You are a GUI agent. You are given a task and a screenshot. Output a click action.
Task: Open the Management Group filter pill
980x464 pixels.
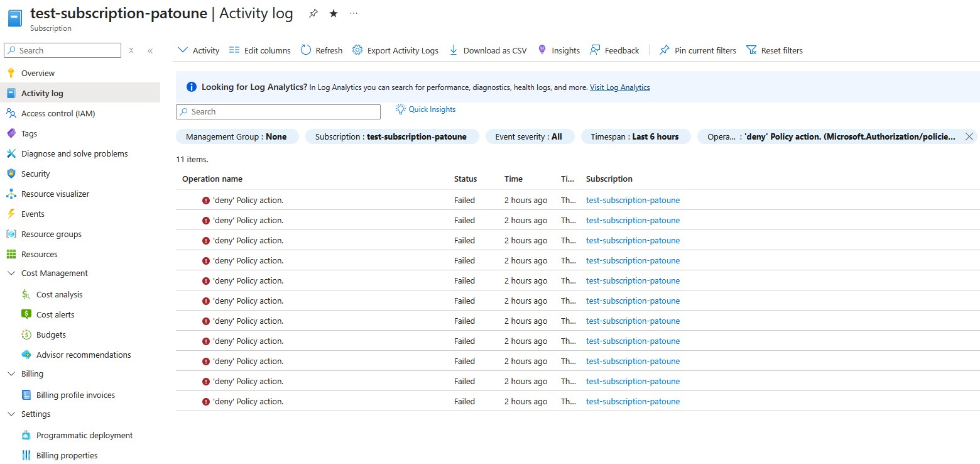click(x=237, y=136)
